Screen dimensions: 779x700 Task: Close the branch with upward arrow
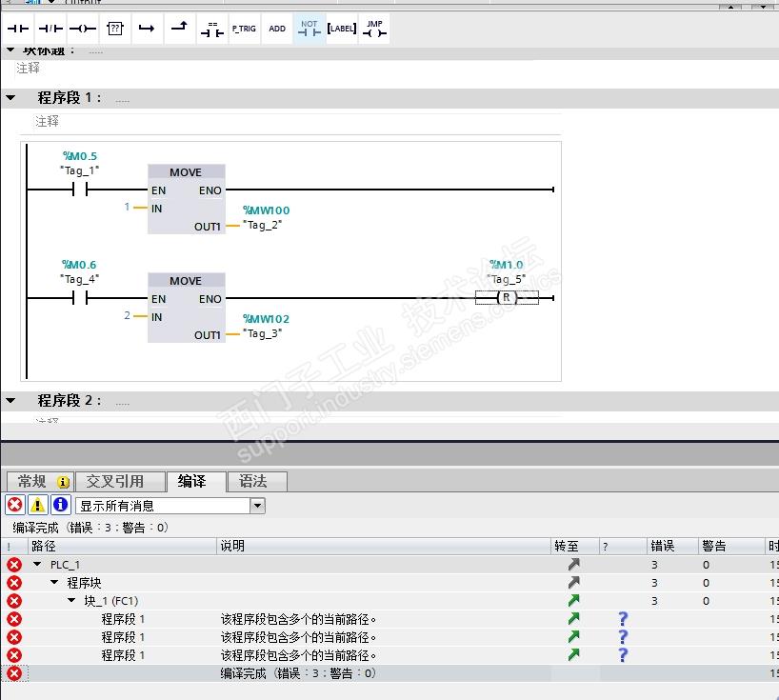click(179, 29)
